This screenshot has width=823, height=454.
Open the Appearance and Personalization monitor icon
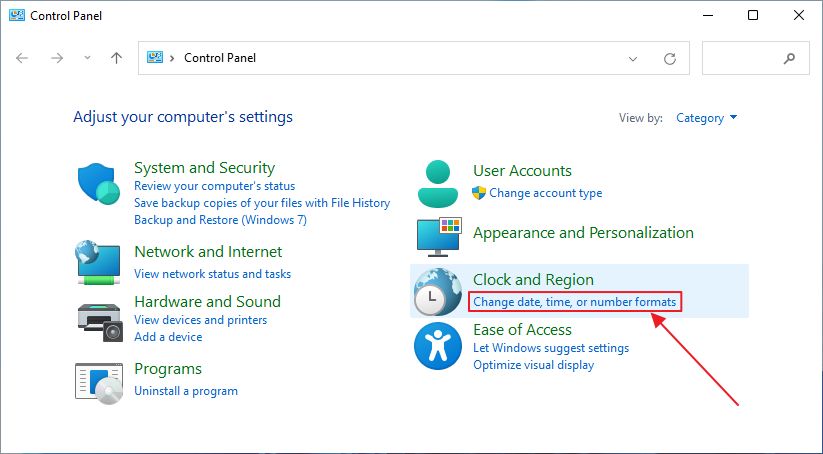[x=439, y=237]
